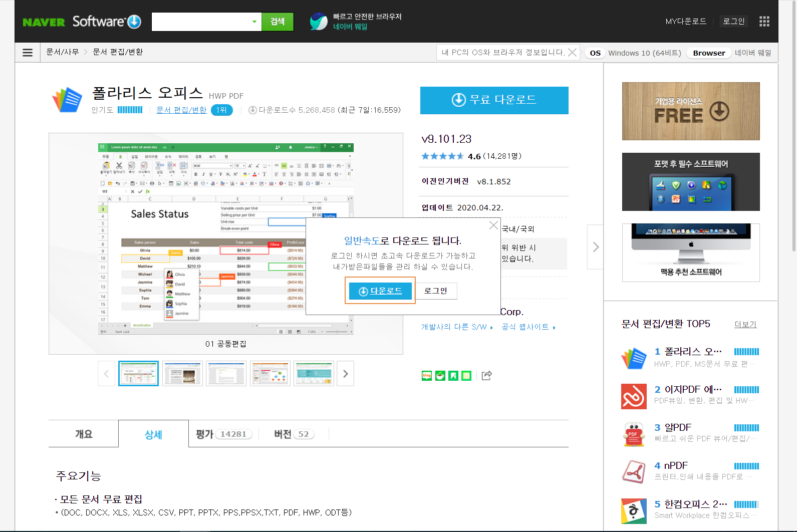Open 맥용 추천 소프트웨어 banner
797x532 pixels.
691,252
